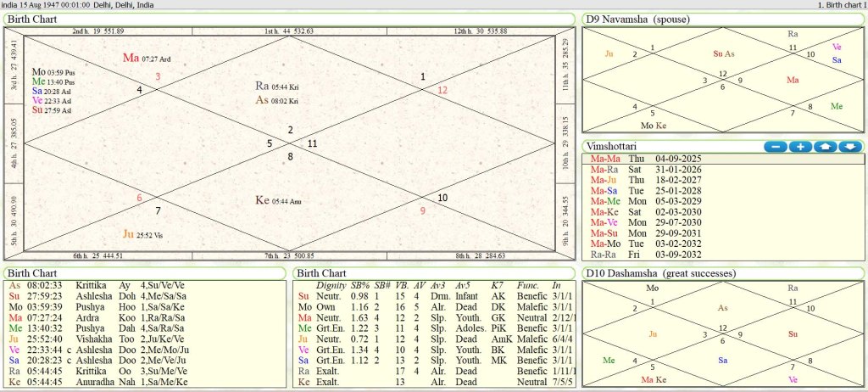Open the Birth Chart header above the Dignity table
The image size is (868, 392).
pos(322,273)
